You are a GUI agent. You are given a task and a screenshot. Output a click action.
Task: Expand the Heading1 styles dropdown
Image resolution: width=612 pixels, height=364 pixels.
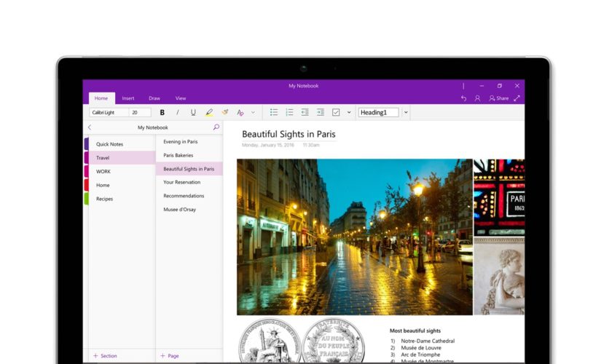tap(406, 113)
